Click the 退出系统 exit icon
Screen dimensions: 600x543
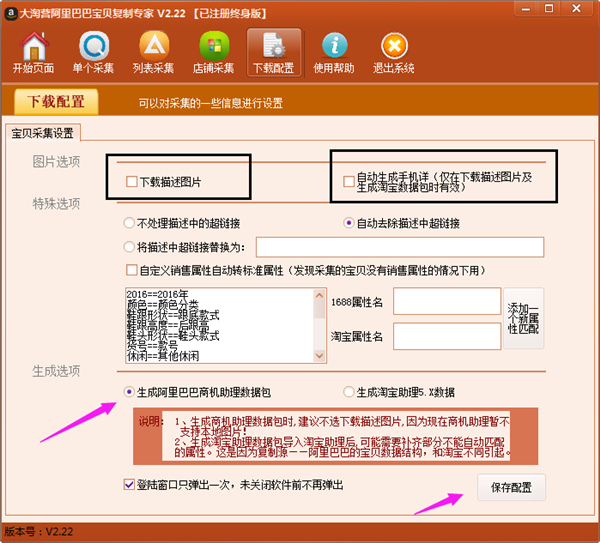394,52
